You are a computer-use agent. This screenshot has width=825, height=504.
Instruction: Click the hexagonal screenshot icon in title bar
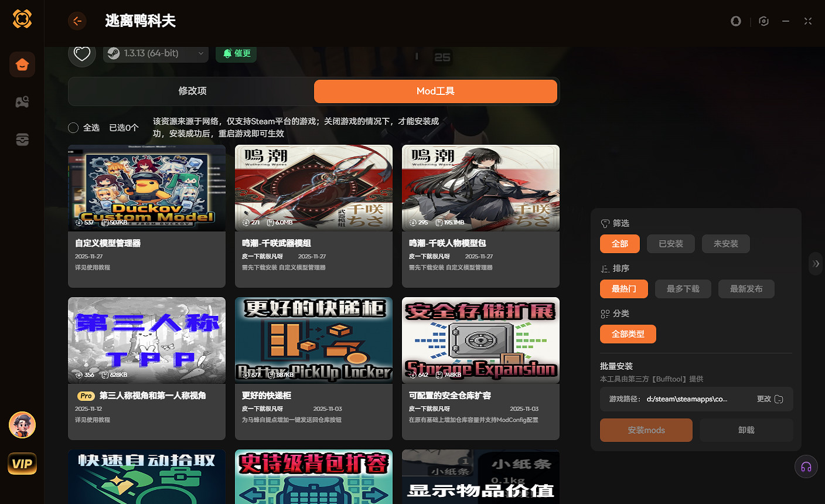coord(763,21)
